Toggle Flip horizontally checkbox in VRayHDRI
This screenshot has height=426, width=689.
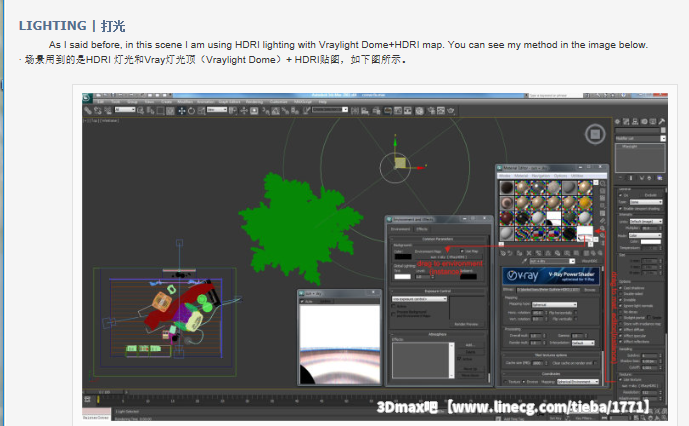(575, 313)
